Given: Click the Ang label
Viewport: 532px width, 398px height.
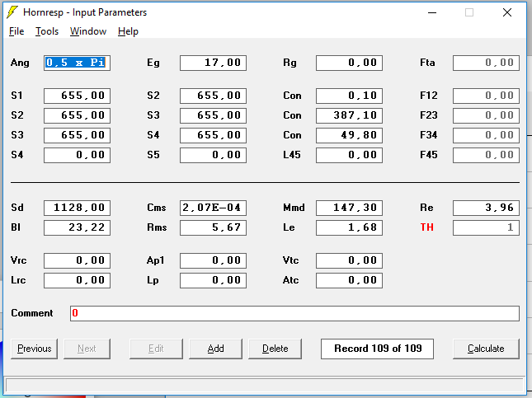Looking at the screenshot, I should coord(20,63).
